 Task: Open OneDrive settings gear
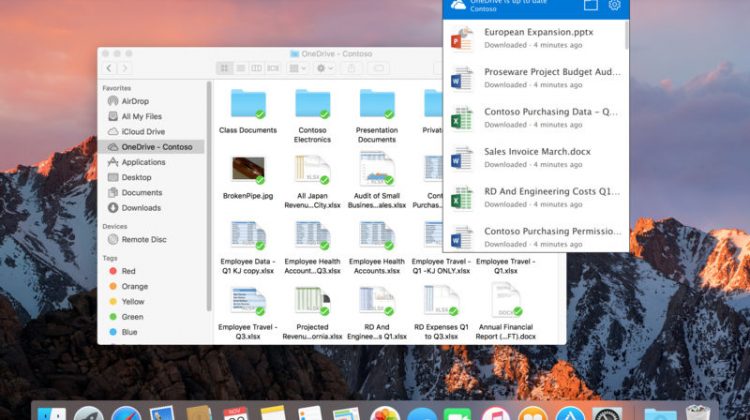(615, 5)
